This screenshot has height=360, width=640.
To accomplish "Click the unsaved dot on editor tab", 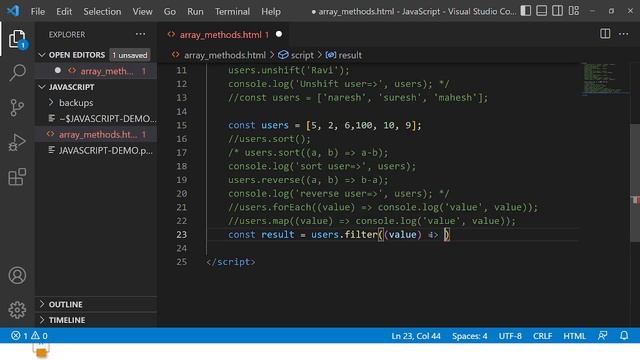I will (279, 34).
